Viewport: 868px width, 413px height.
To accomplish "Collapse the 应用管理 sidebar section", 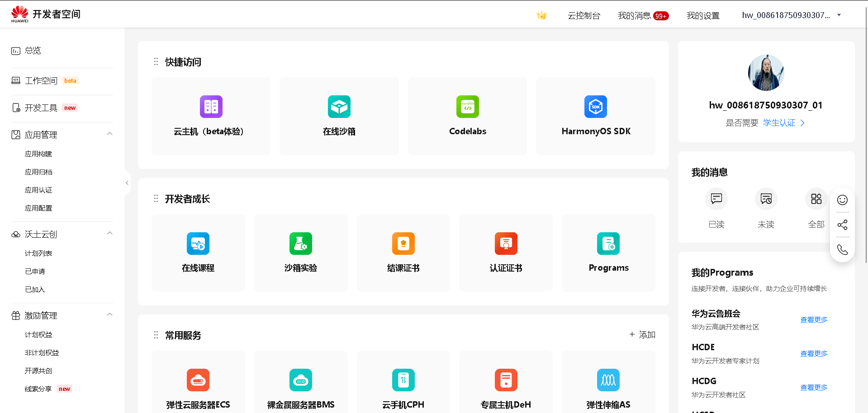I will tap(109, 133).
